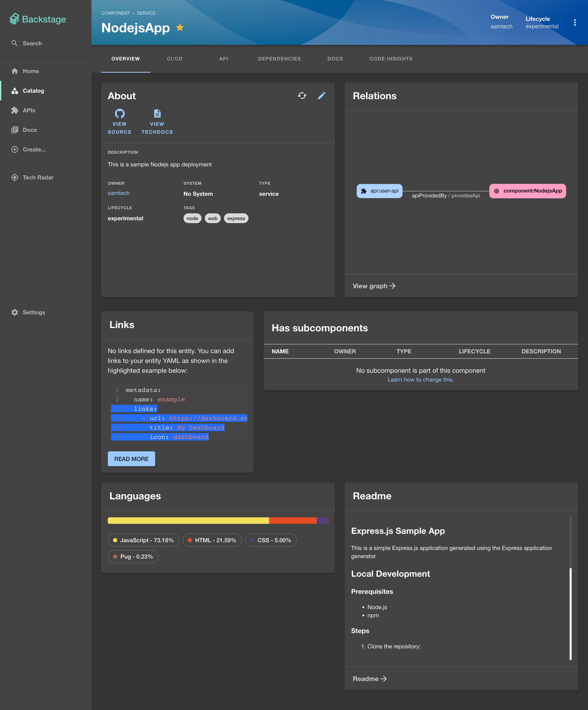Image resolution: width=588 pixels, height=710 pixels.
Task: Click HTML - 21.59% chip
Action: [212, 540]
